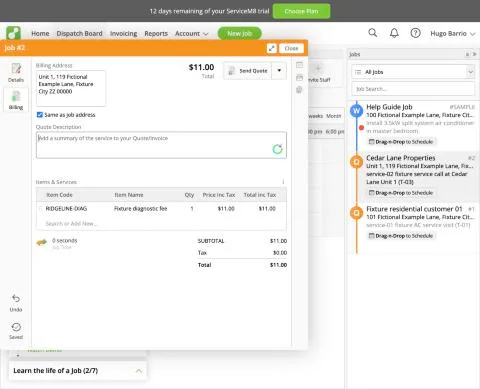Open the Items & Services three-dot menu
480x389 pixels.
coord(283,182)
